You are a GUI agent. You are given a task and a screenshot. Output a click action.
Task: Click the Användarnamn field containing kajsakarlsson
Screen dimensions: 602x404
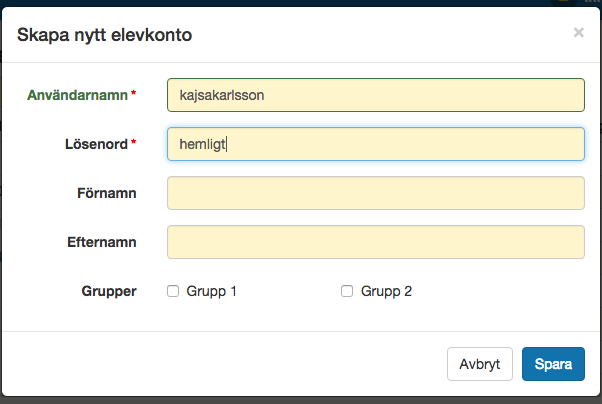(375, 95)
